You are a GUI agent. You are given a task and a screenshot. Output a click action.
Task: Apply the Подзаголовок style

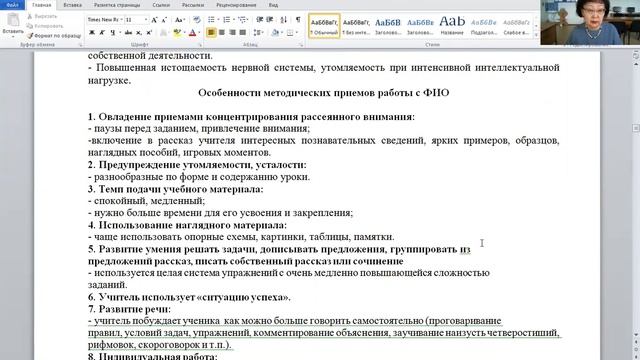(x=484, y=26)
